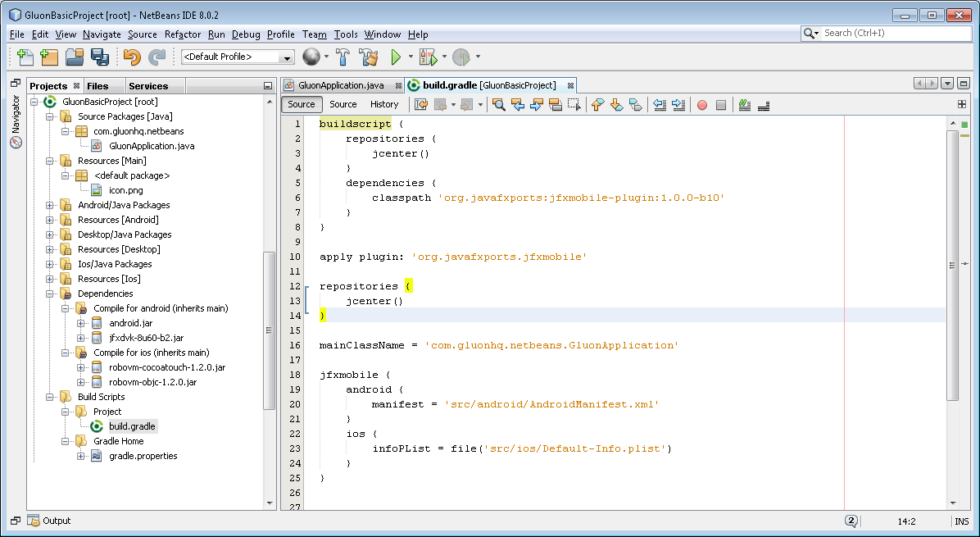980x537 pixels.
Task: Open the File menu
Action: click(x=17, y=34)
